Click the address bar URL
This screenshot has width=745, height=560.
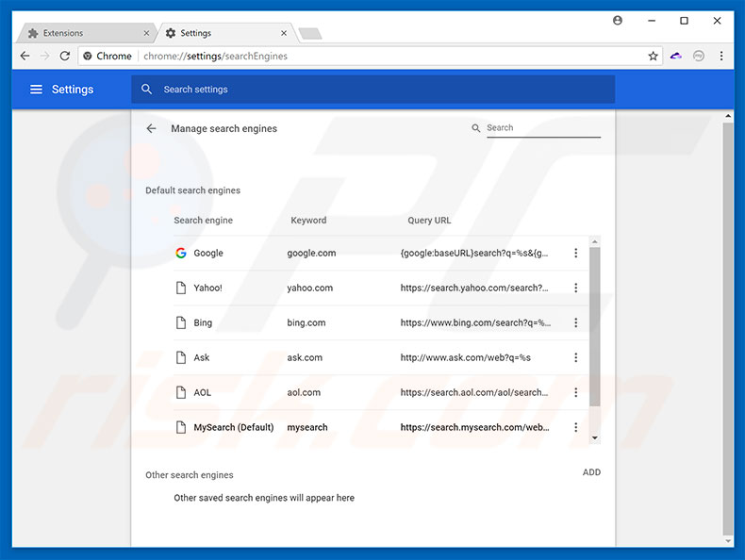(377, 57)
